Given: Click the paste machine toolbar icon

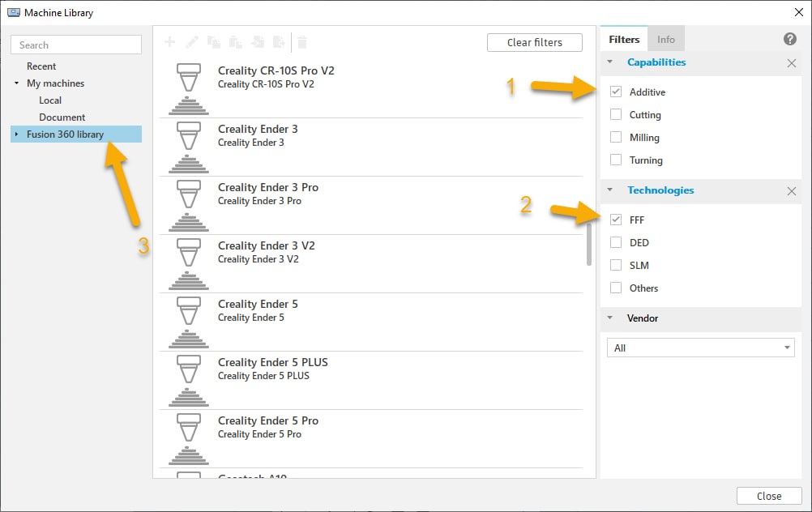Looking at the screenshot, I should click(x=236, y=42).
